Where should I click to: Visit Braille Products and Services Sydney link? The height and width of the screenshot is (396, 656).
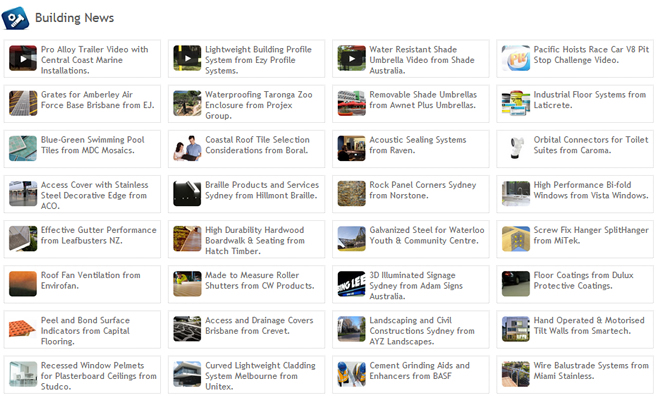click(x=262, y=190)
